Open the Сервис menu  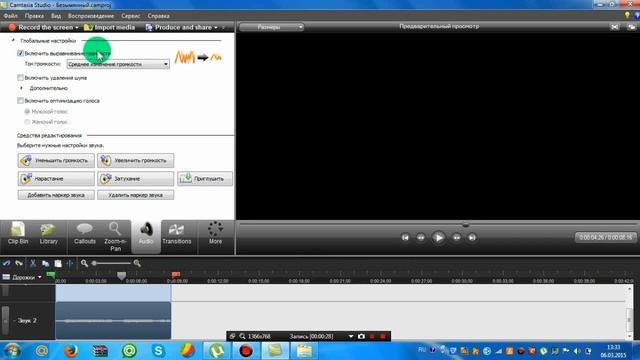(131, 16)
